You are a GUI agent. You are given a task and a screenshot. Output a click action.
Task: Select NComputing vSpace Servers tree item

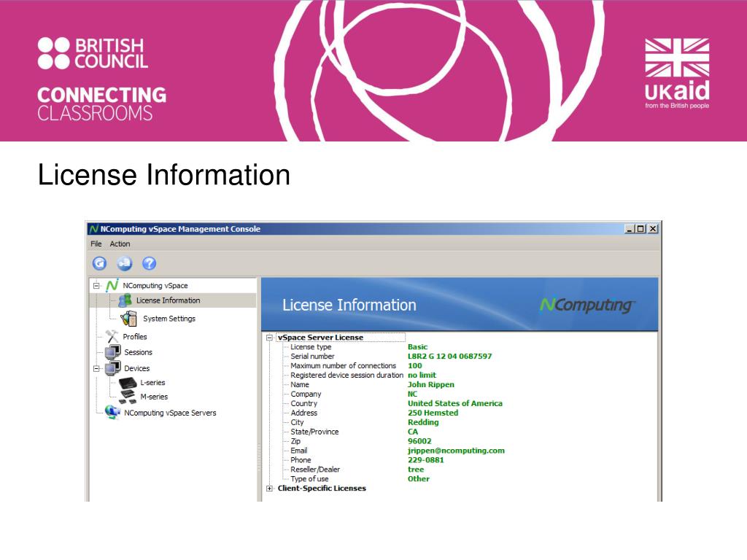click(x=170, y=413)
